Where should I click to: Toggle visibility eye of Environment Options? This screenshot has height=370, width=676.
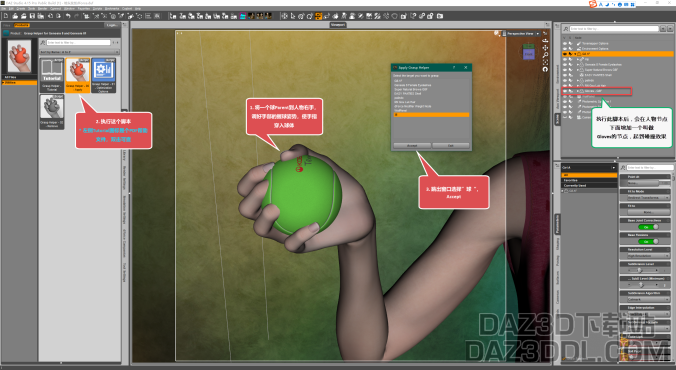[565, 49]
